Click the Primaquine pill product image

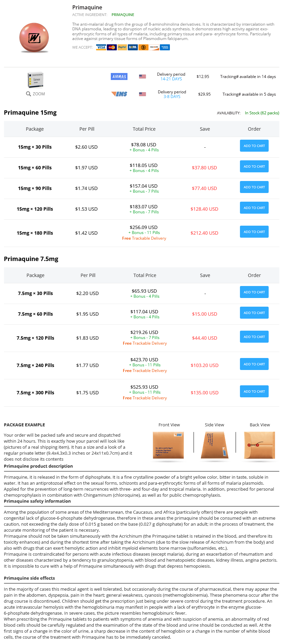(x=34, y=38)
